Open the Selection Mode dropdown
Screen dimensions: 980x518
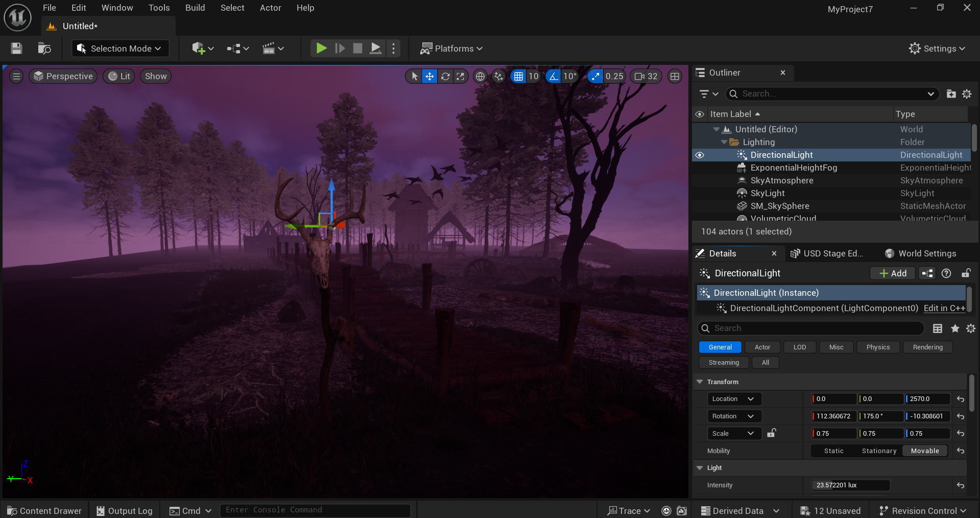119,49
